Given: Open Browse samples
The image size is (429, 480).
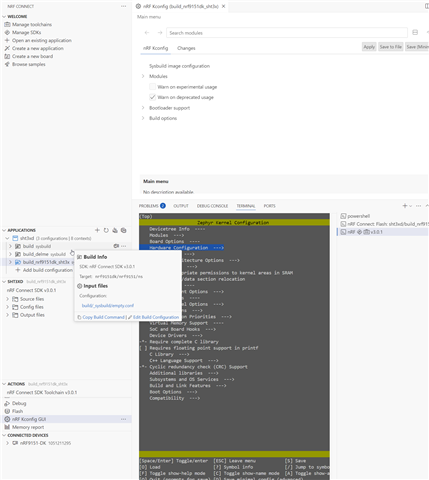Looking at the screenshot, I should pyautogui.click(x=29, y=65).
